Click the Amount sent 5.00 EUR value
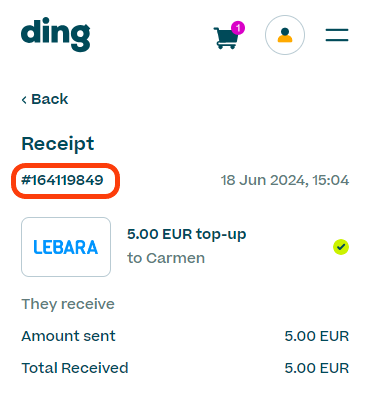 pyautogui.click(x=317, y=336)
